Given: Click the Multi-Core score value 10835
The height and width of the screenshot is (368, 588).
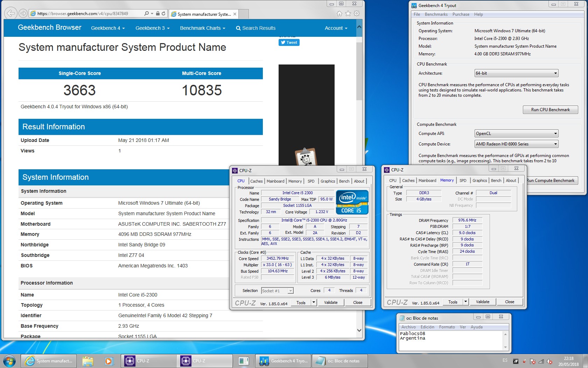Looking at the screenshot, I should [202, 90].
